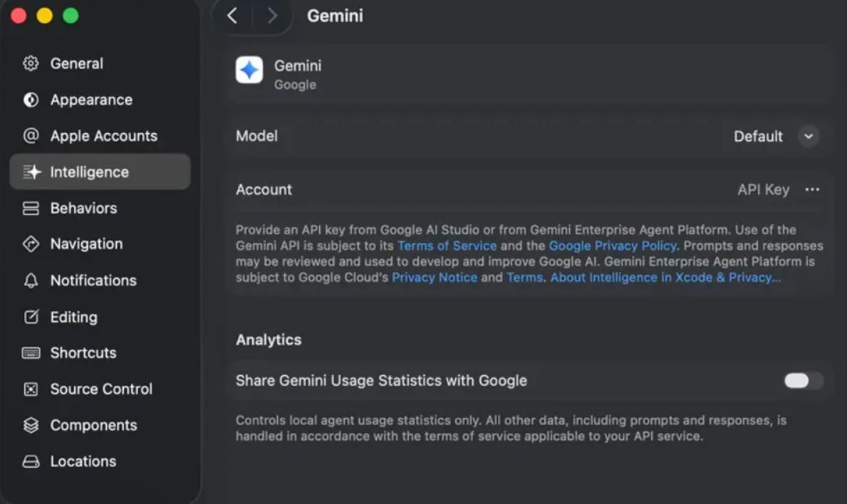Click the Appearance half-circle icon
This screenshot has height=504, width=847.
pos(31,100)
